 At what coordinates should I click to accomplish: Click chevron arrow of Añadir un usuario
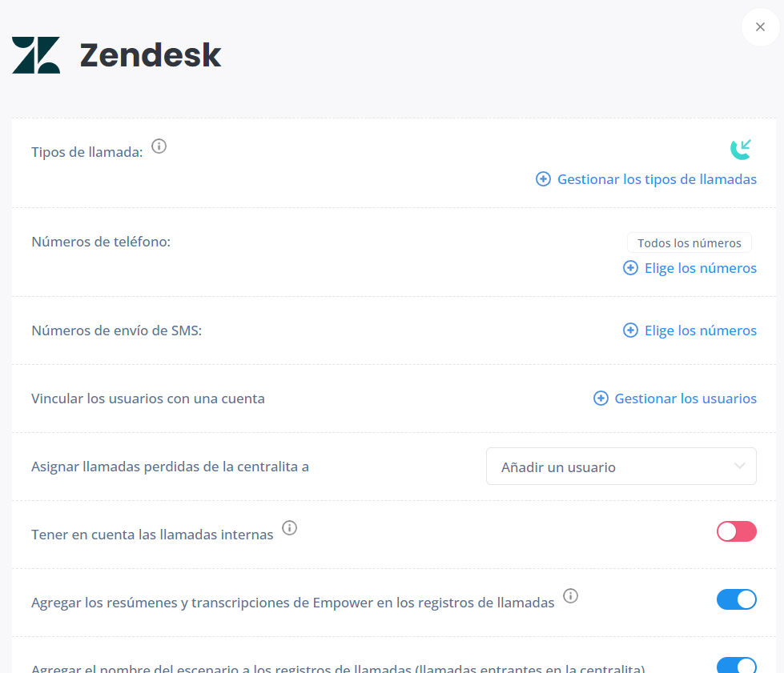(739, 466)
